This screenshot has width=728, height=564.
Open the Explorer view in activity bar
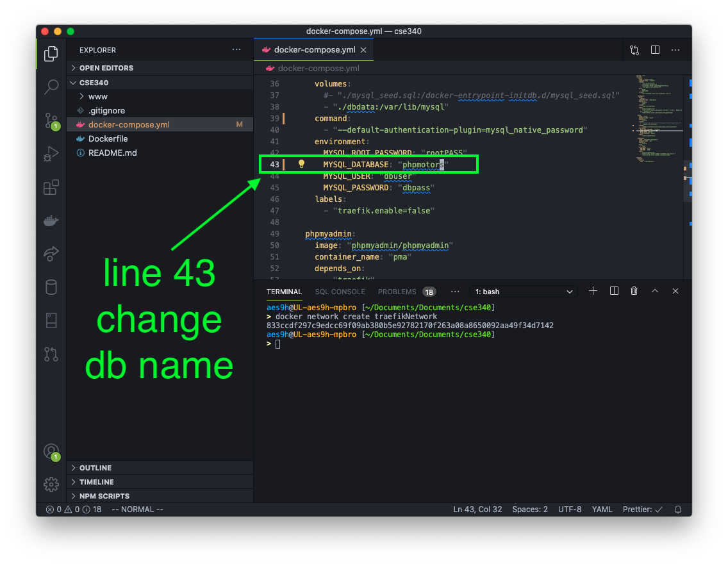(x=51, y=54)
